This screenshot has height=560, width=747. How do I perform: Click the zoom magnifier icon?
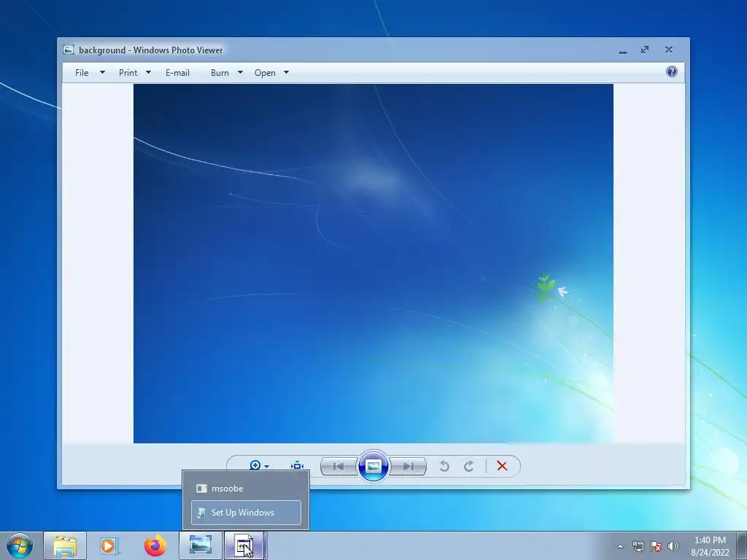[x=255, y=464]
